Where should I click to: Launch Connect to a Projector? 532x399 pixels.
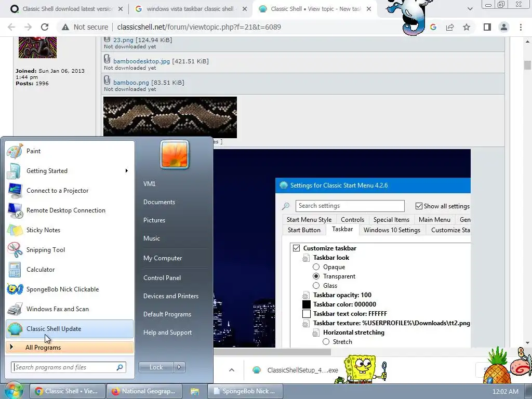click(x=70, y=191)
